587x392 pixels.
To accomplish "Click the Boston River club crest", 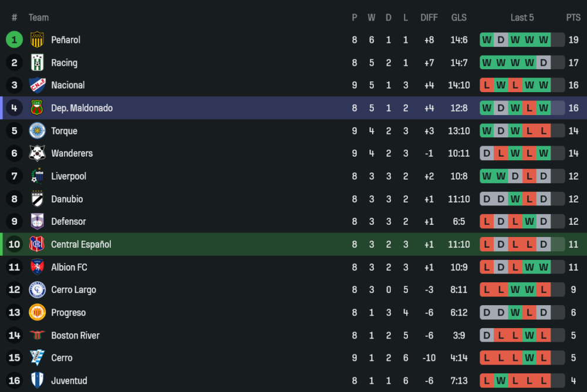I will click(x=37, y=335).
